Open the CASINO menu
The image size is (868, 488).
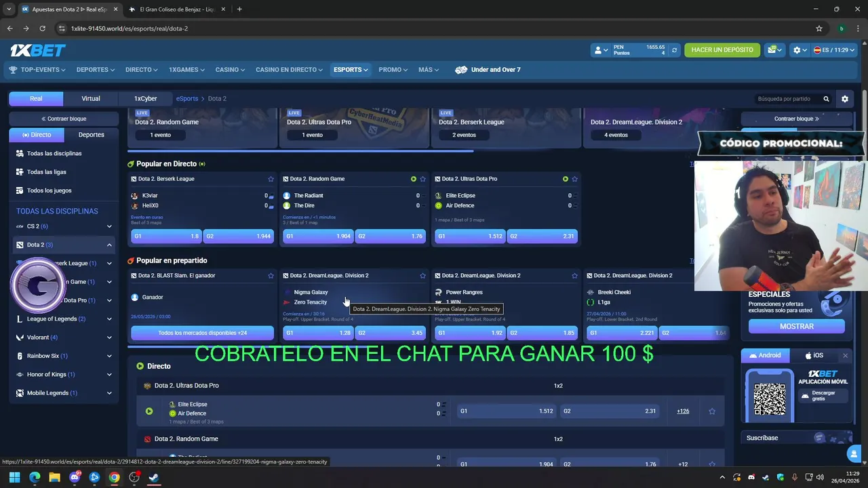231,70
